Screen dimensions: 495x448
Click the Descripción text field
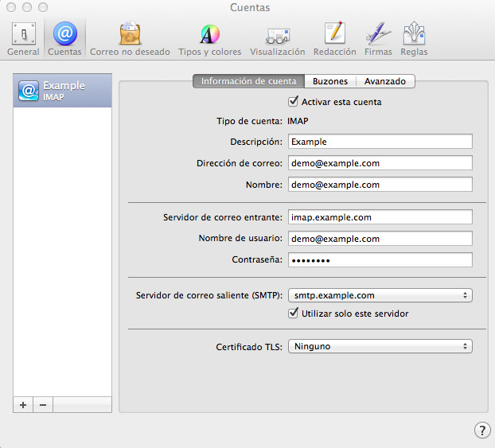380,142
